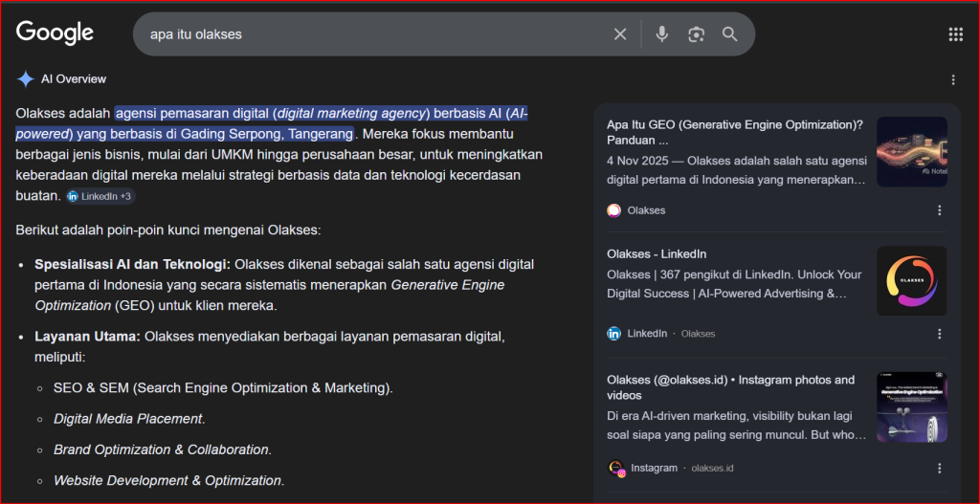This screenshot has width=980, height=504.
Task: Click the Instagram source favicon
Action: pos(616,468)
